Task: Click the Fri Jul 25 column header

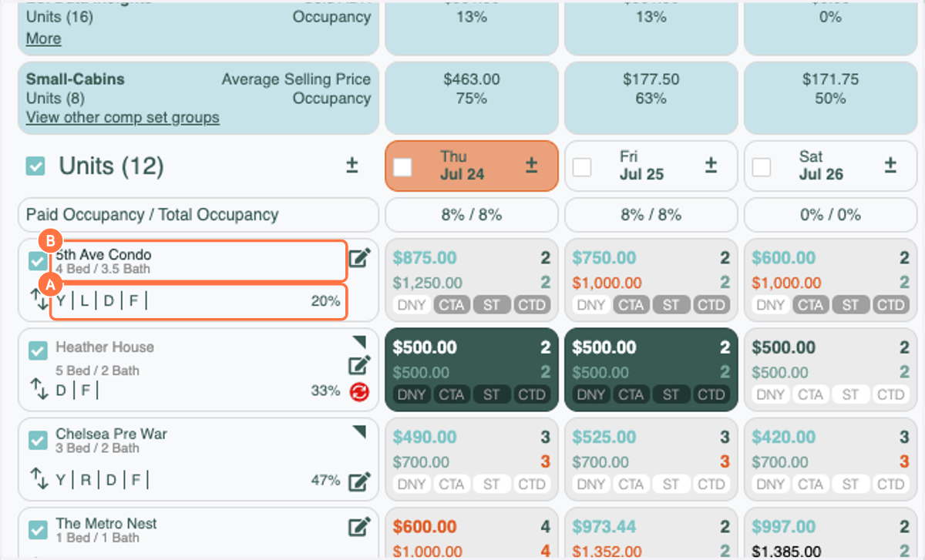Action: click(651, 166)
